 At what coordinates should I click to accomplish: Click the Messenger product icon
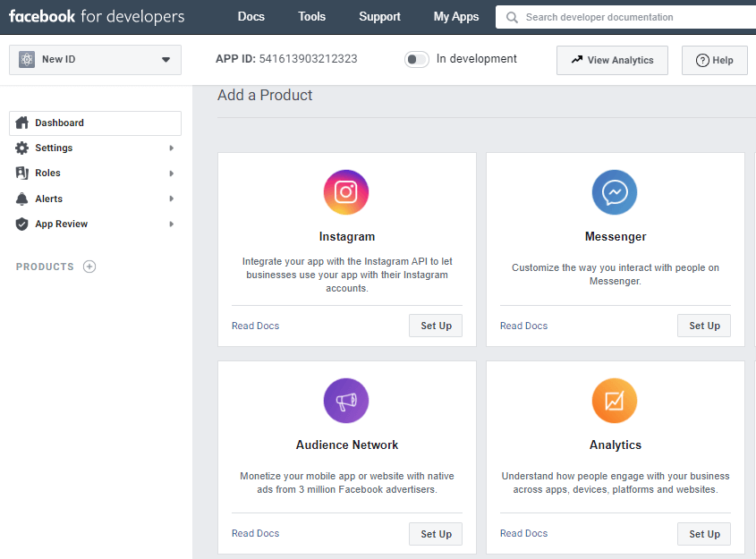(615, 192)
